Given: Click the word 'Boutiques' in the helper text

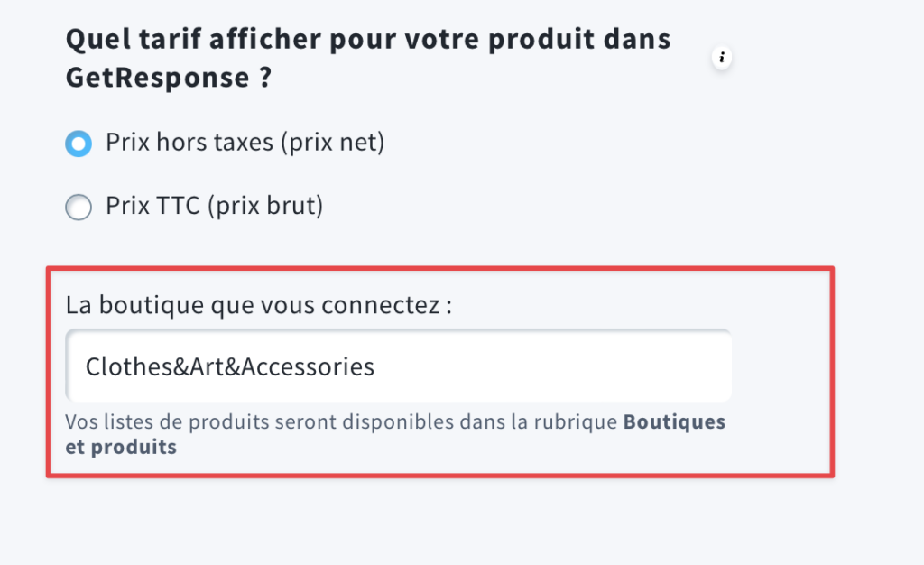Looking at the screenshot, I should click(x=674, y=421).
